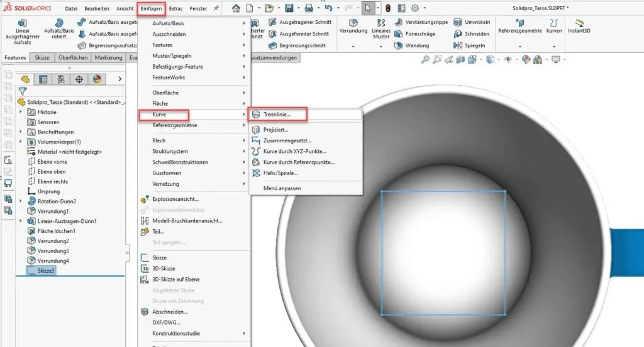Image resolution: width=644 pixels, height=347 pixels.
Task: Click the Linear ausgetragener Aufsatz tool icon
Action: [22, 23]
